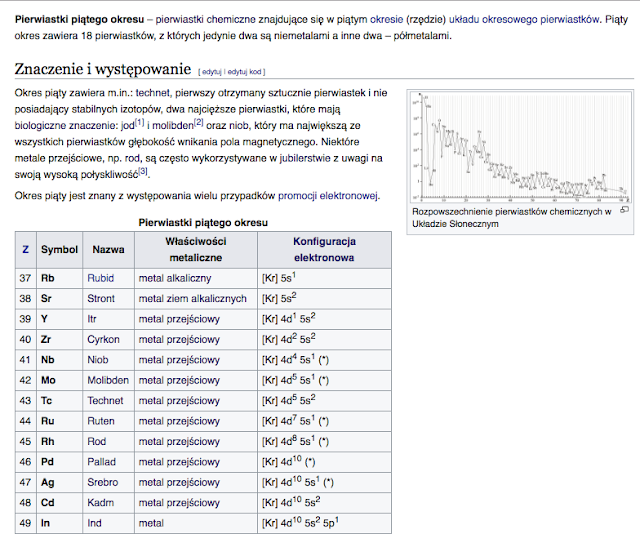
Task: Open the 'biologiczne znaczenie' link
Action: (67, 125)
